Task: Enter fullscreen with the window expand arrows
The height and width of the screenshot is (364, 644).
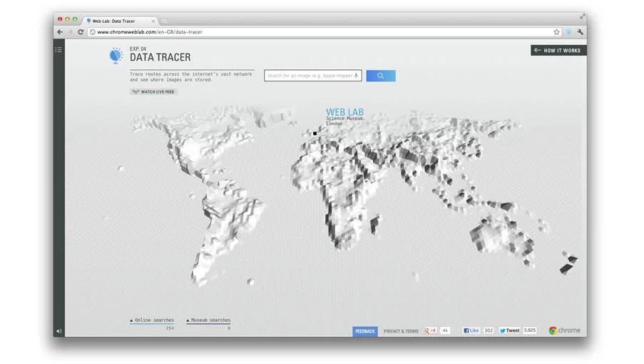Action: (583, 16)
